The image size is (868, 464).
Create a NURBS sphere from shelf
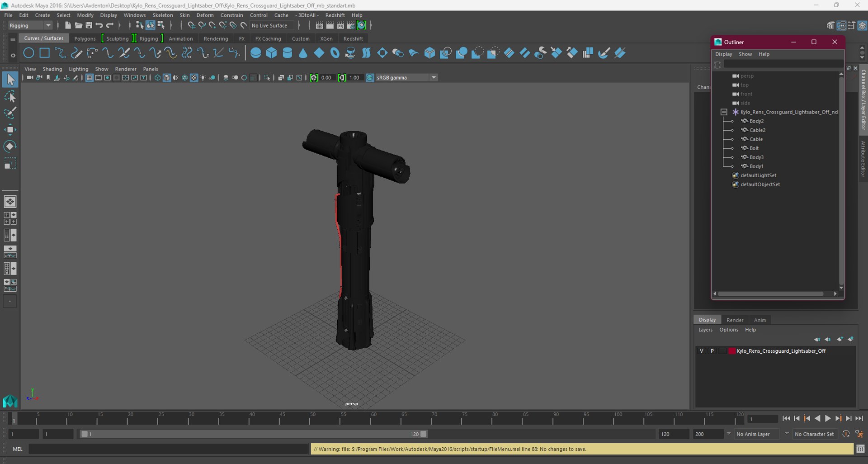256,53
